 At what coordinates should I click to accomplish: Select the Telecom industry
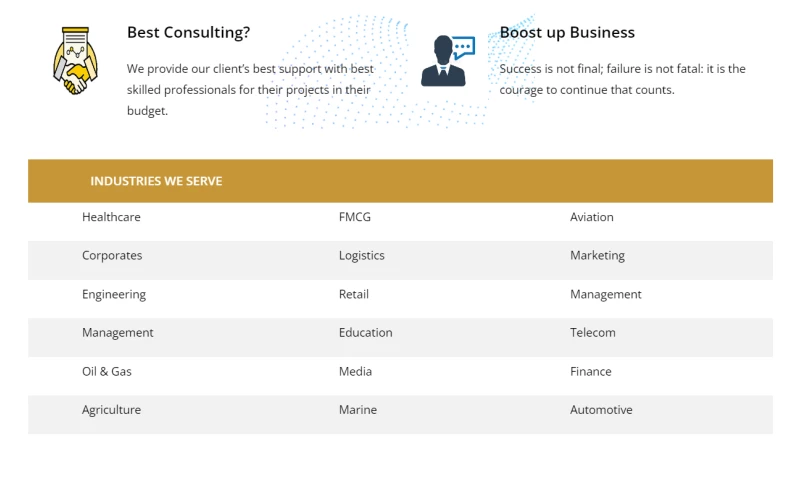click(x=592, y=333)
